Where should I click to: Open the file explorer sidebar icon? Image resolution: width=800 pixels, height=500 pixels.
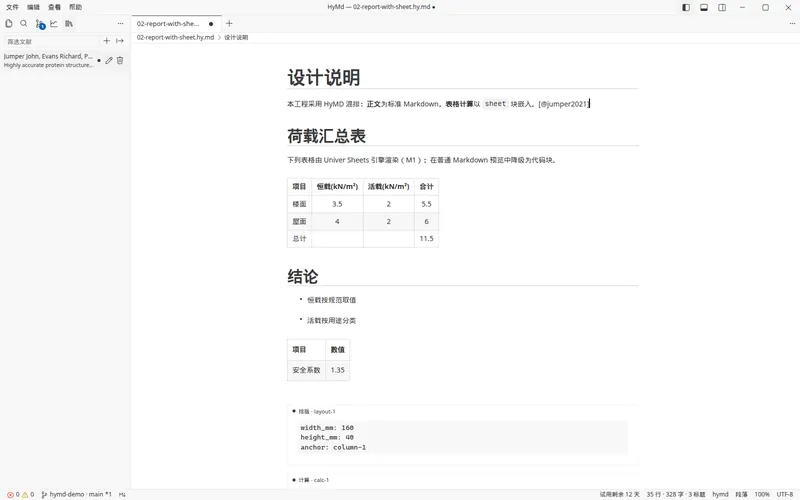click(x=9, y=23)
